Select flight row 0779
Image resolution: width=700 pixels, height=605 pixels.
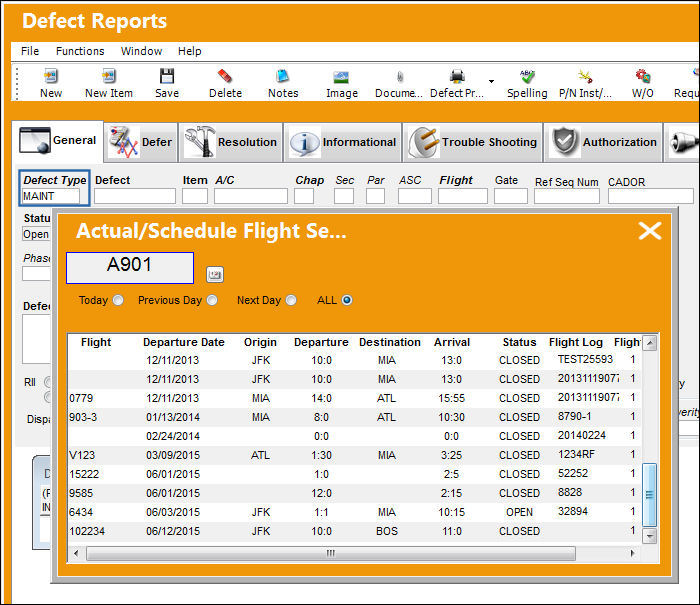(x=354, y=398)
